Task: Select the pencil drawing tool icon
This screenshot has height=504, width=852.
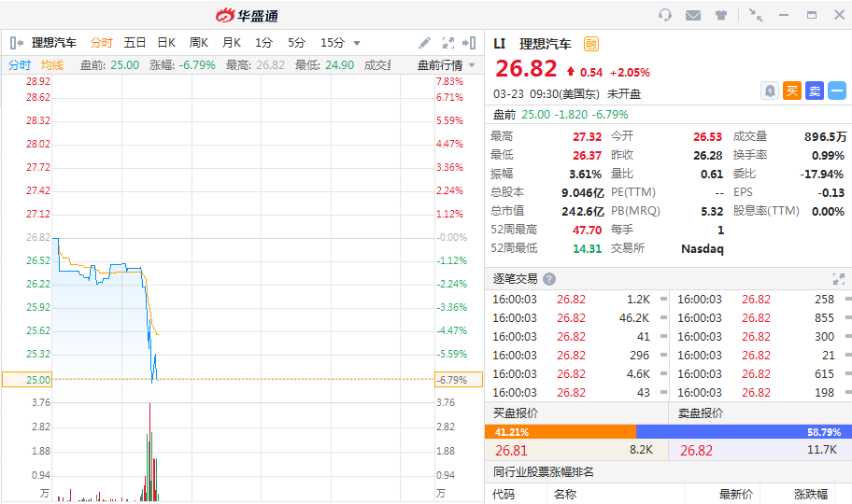Action: click(x=424, y=42)
